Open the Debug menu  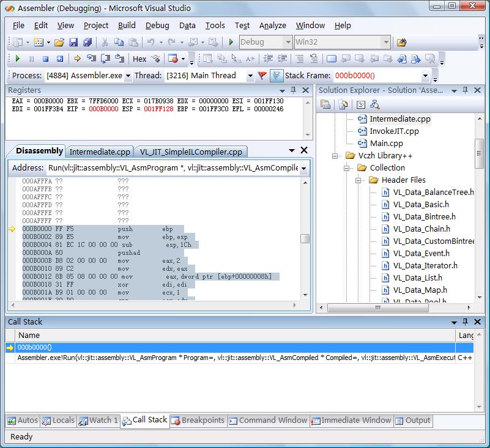coord(157,25)
